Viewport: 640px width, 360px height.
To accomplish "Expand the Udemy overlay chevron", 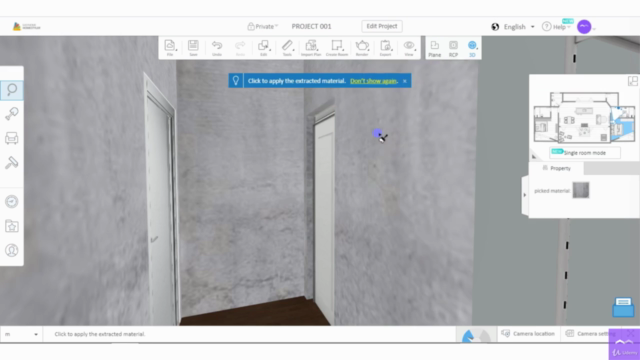I will point(624,342).
